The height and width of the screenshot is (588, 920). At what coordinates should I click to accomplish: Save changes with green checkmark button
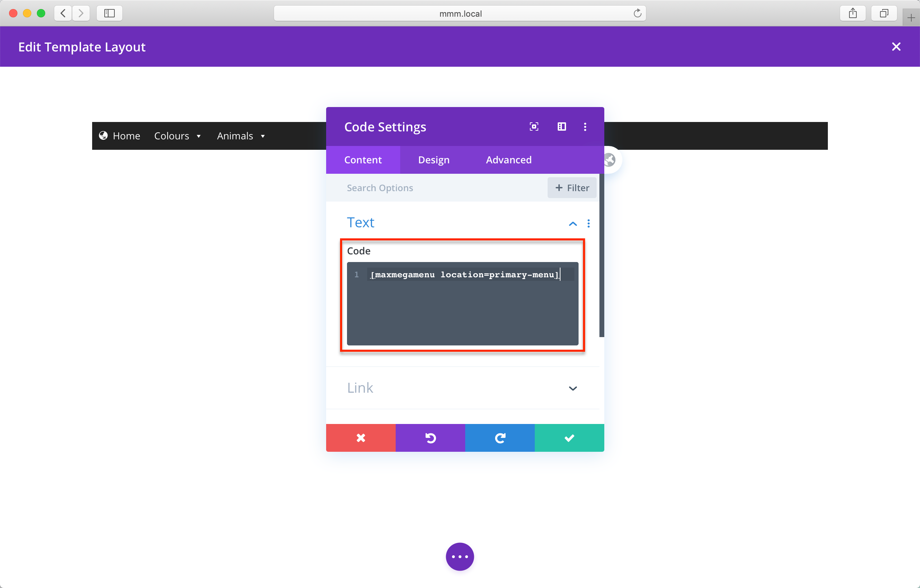[x=569, y=438]
